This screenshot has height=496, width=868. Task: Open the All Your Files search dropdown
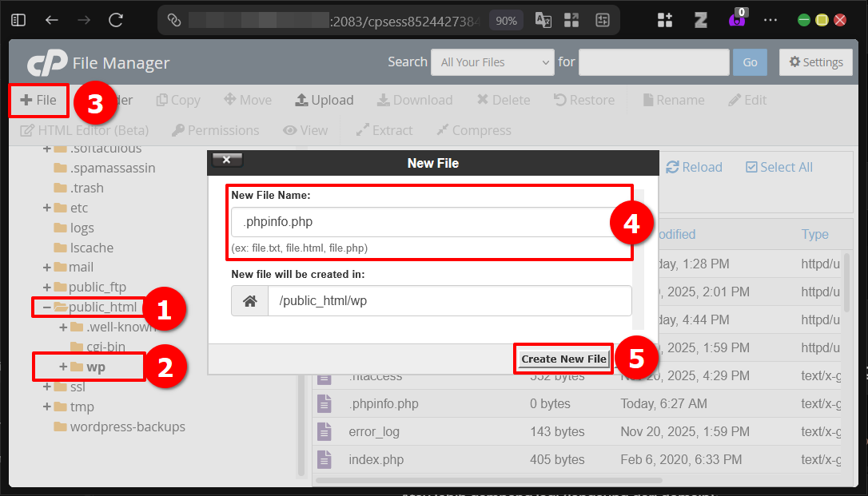tap(492, 62)
